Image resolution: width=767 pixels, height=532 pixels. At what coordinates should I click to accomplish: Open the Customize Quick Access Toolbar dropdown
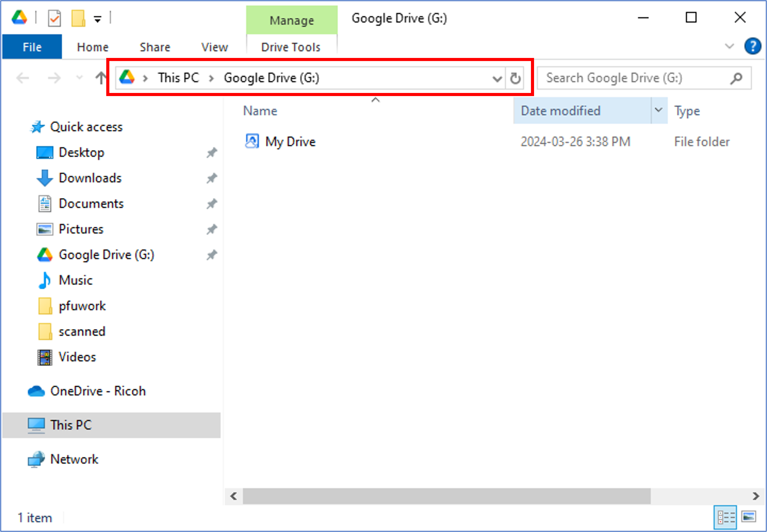[x=98, y=19]
